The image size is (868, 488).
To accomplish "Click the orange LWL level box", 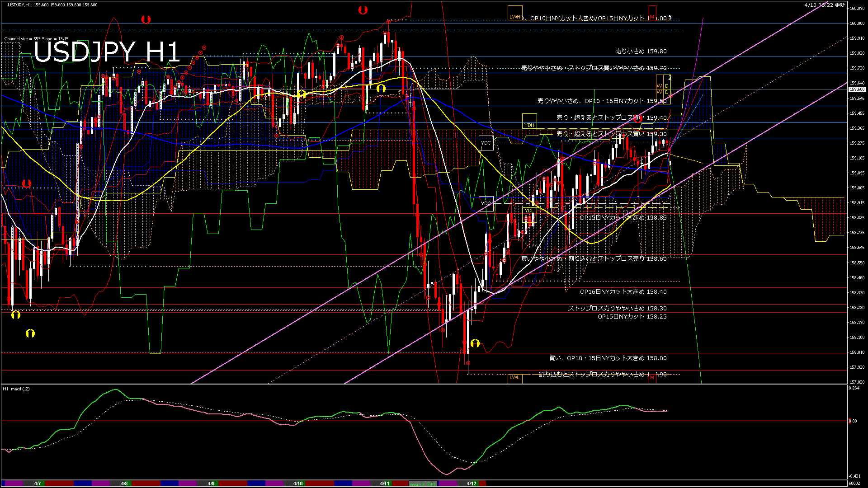I will 514,378.
